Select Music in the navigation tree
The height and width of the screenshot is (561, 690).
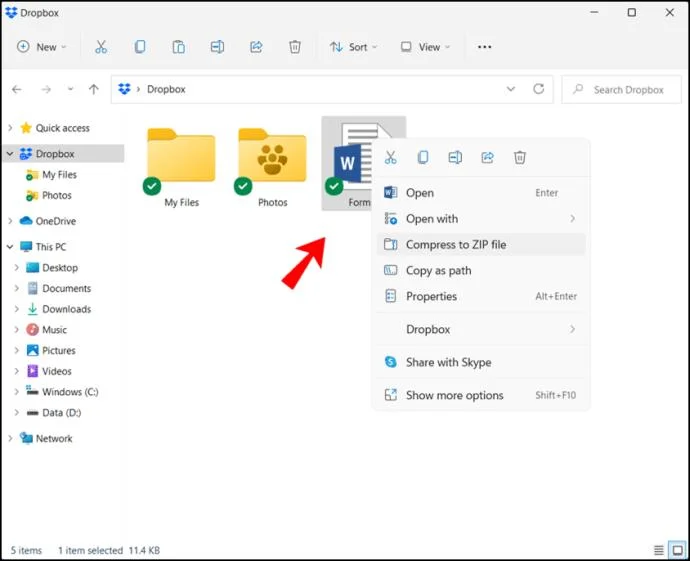coord(47,330)
